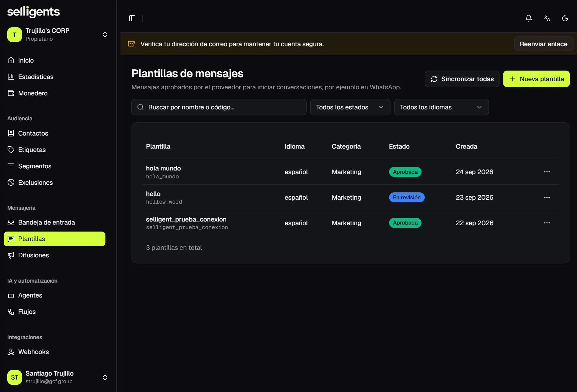Expand the Trujillo's CORP workspace switcher
This screenshot has height=392, width=577.
point(105,35)
